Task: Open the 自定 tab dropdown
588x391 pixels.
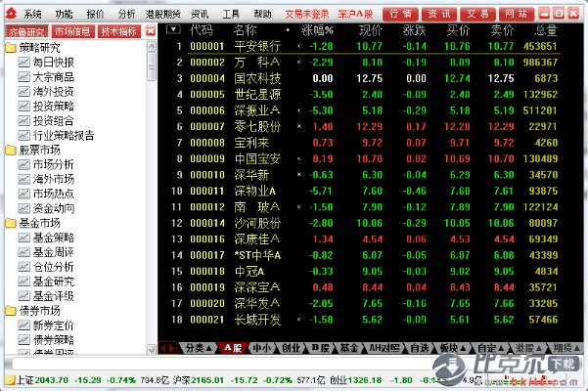Action: pos(490,348)
